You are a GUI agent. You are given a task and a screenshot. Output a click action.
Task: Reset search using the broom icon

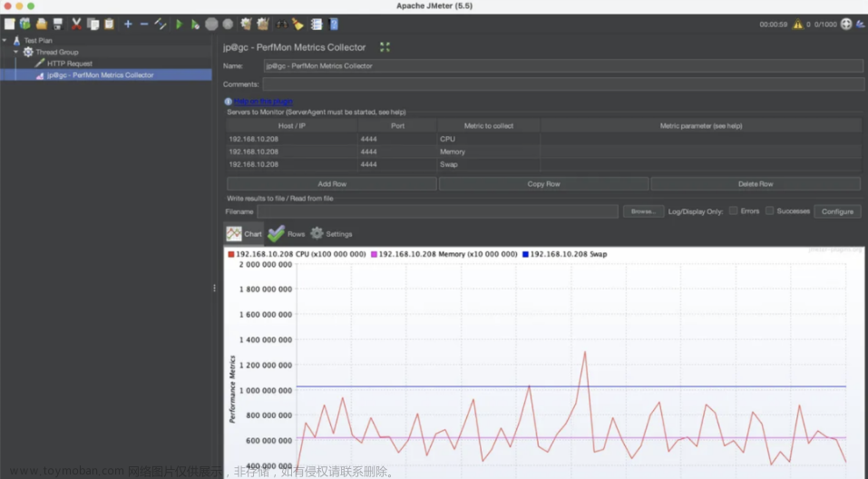tap(298, 24)
